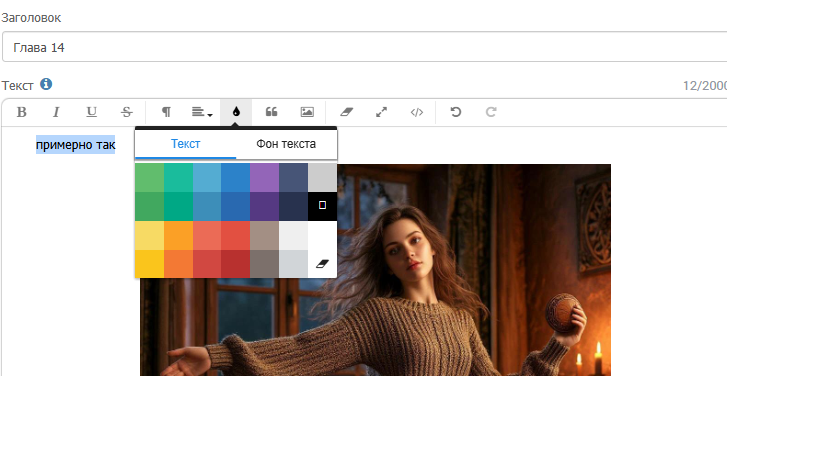The height and width of the screenshot is (460, 819).
Task: Expand editor to fullscreen
Action: 381,112
